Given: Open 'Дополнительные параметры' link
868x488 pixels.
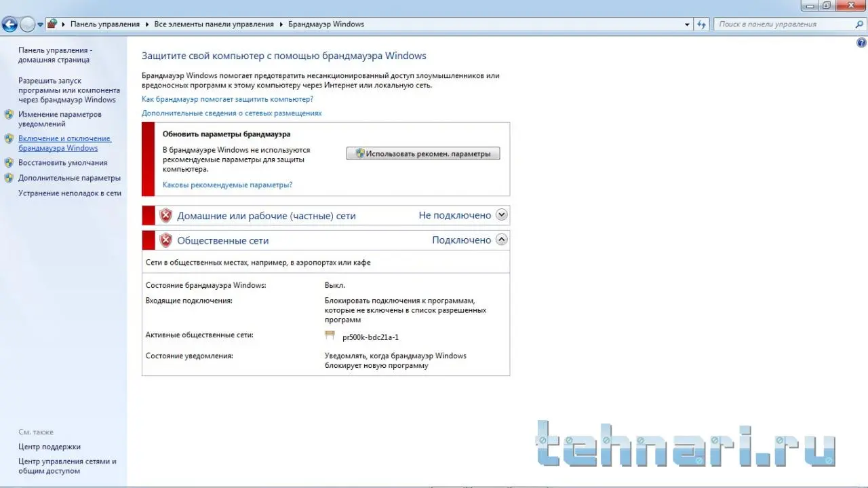Looking at the screenshot, I should (69, 178).
